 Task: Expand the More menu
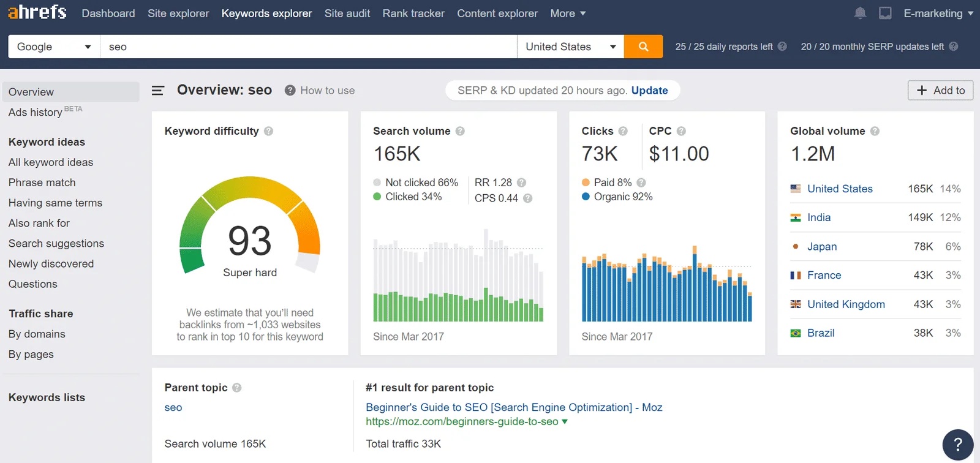click(x=568, y=13)
